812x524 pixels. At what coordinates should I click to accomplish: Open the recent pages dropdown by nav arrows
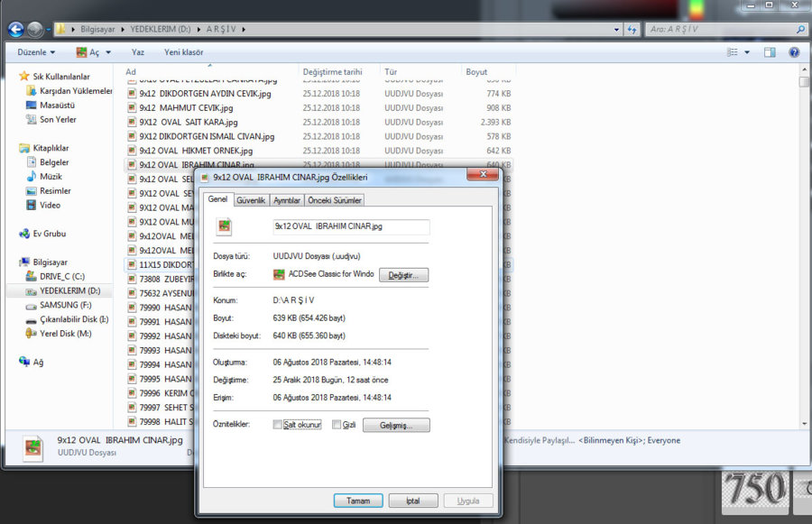coord(48,30)
